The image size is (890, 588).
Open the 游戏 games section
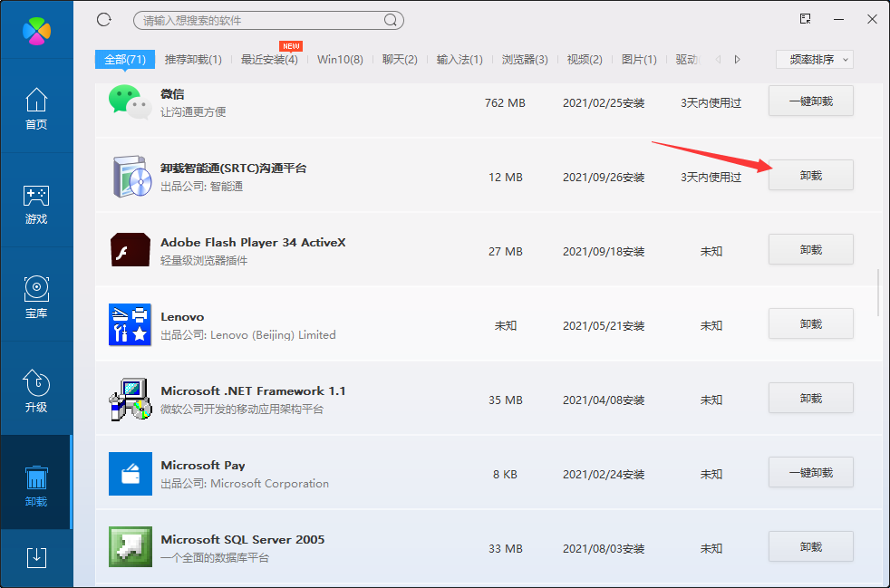point(36,204)
